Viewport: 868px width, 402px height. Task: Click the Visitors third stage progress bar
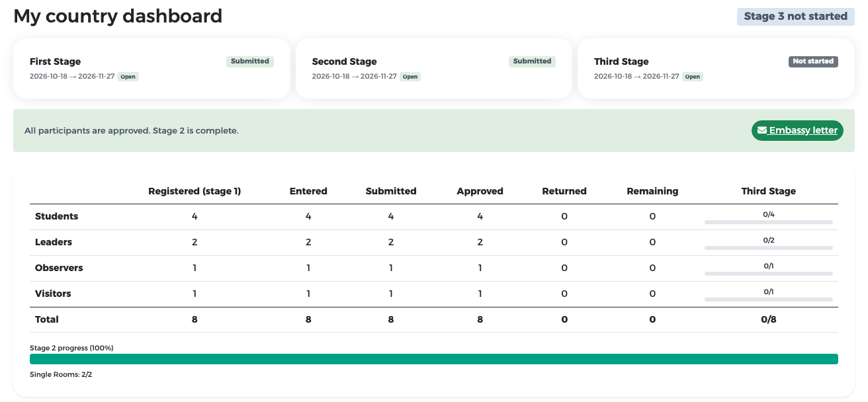[769, 300]
